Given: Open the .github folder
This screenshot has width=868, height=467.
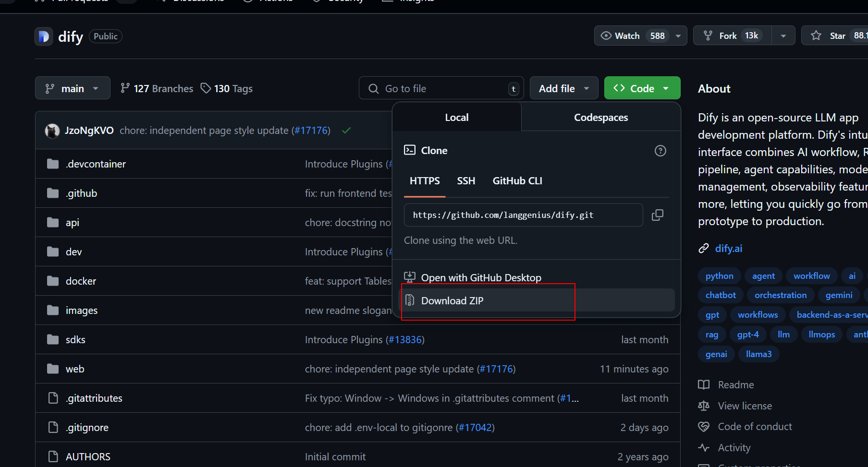Looking at the screenshot, I should coord(81,193).
